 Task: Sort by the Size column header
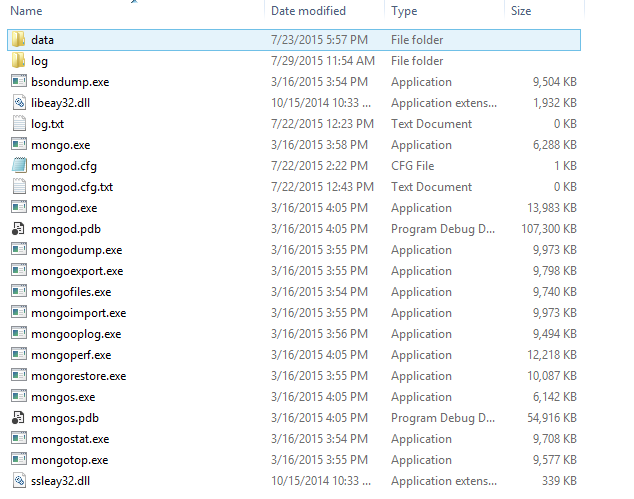click(x=521, y=11)
